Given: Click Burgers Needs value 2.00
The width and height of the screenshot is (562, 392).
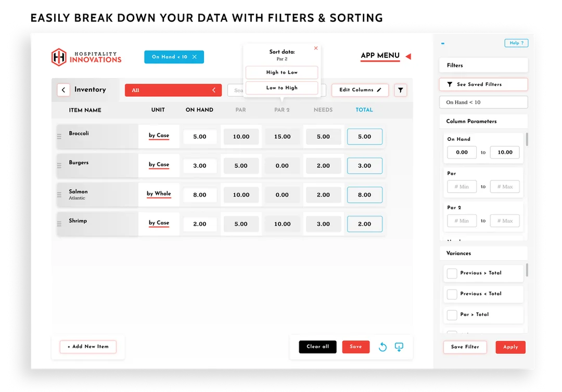Looking at the screenshot, I should pyautogui.click(x=323, y=166).
